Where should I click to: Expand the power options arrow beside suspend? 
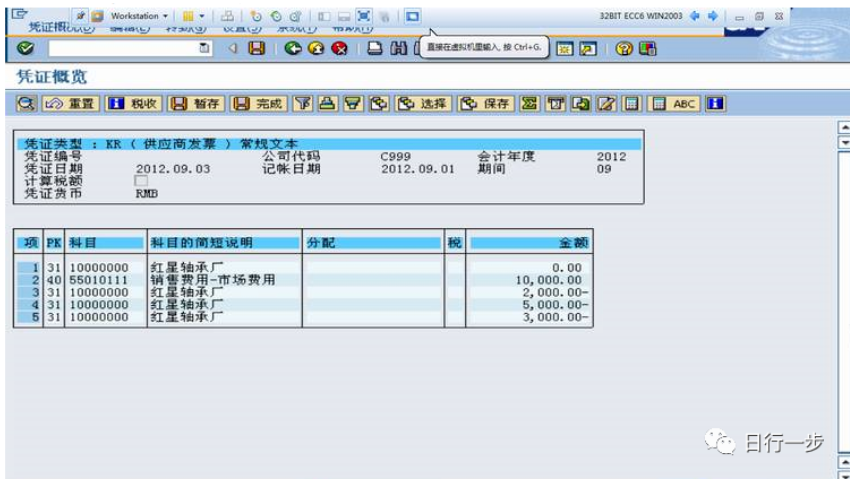click(x=202, y=16)
